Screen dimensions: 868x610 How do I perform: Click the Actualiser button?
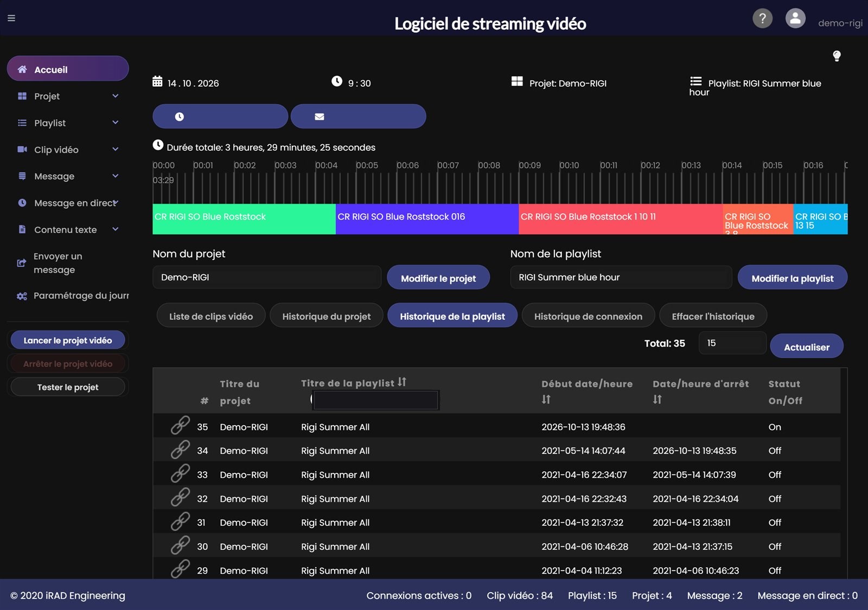(807, 346)
